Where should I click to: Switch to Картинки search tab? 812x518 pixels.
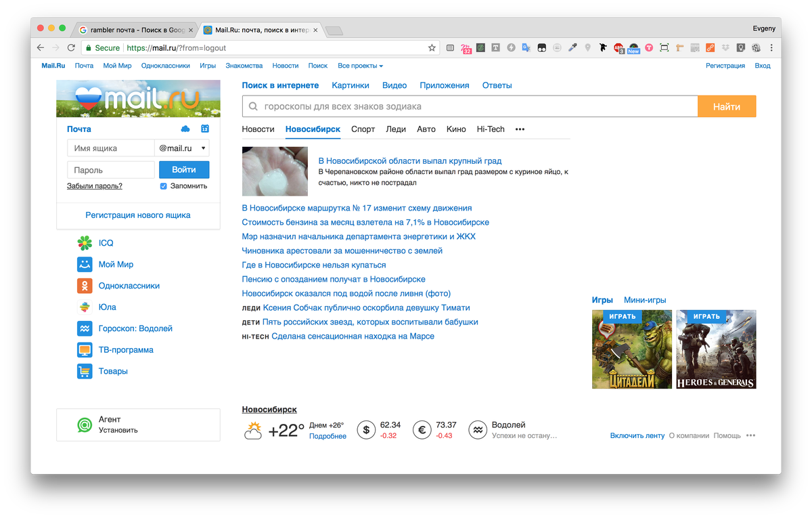pos(351,85)
